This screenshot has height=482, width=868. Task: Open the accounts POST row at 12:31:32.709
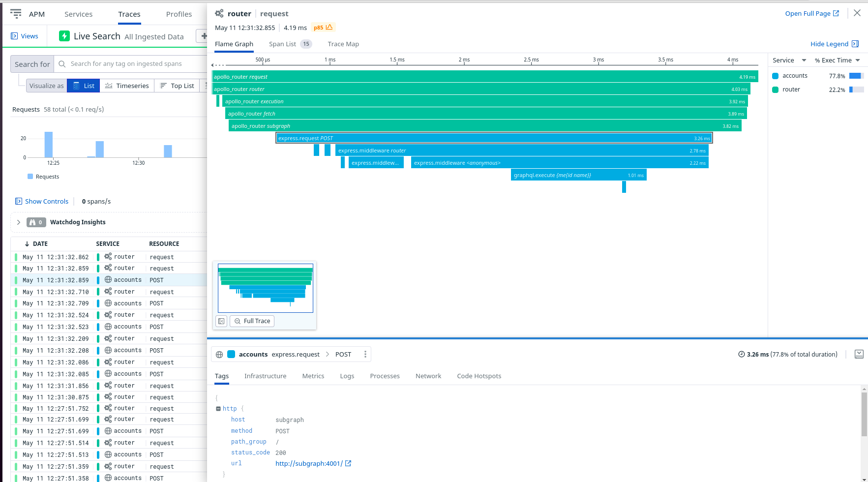click(x=109, y=303)
